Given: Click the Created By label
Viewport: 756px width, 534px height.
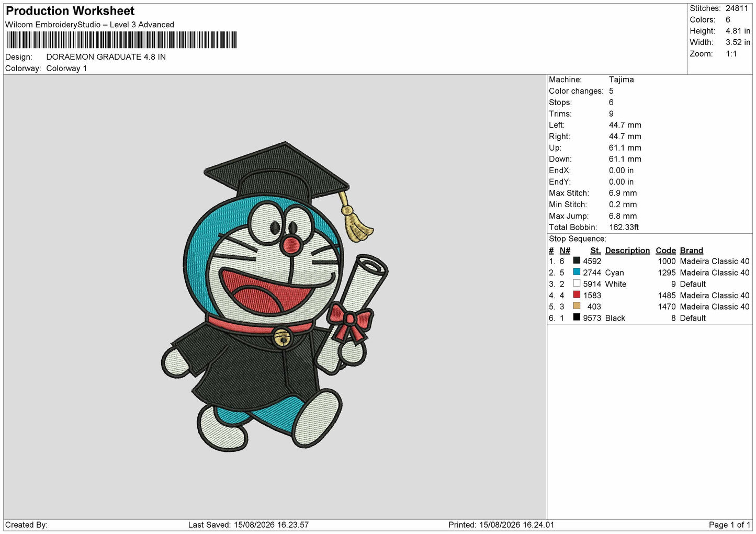Looking at the screenshot, I should point(26,525).
